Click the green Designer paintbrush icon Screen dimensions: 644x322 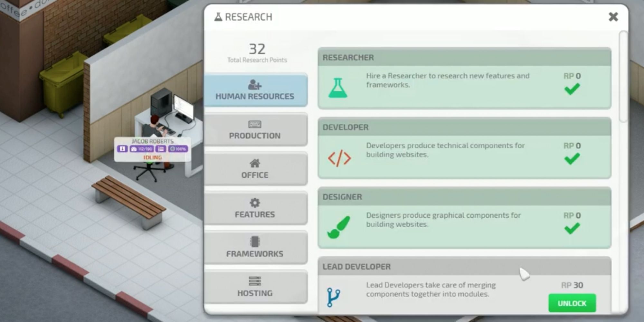pos(338,227)
